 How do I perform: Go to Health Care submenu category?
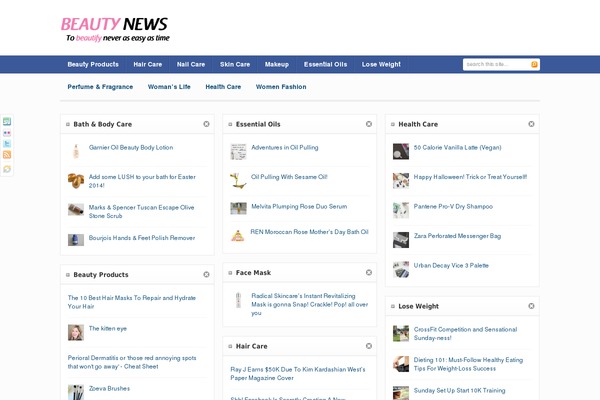(x=223, y=87)
